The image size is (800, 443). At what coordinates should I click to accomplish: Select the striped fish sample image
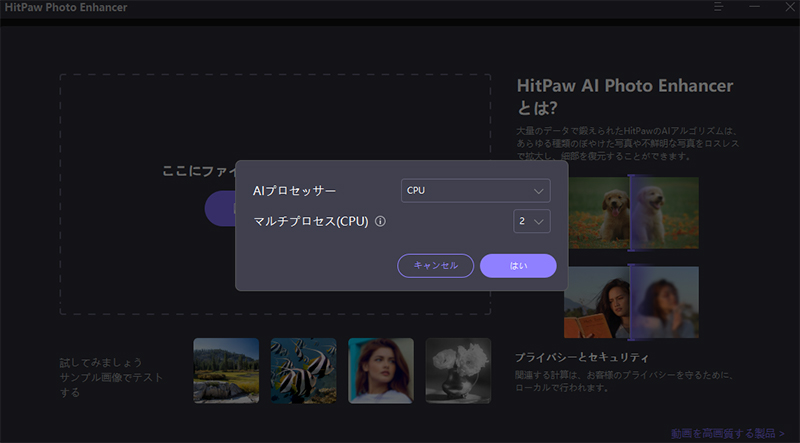(x=304, y=371)
